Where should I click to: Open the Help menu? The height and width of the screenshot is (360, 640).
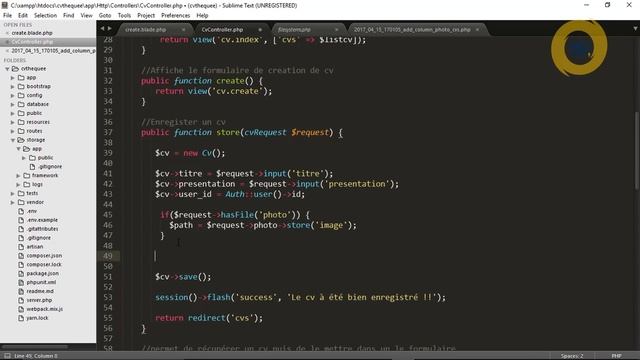[202, 16]
